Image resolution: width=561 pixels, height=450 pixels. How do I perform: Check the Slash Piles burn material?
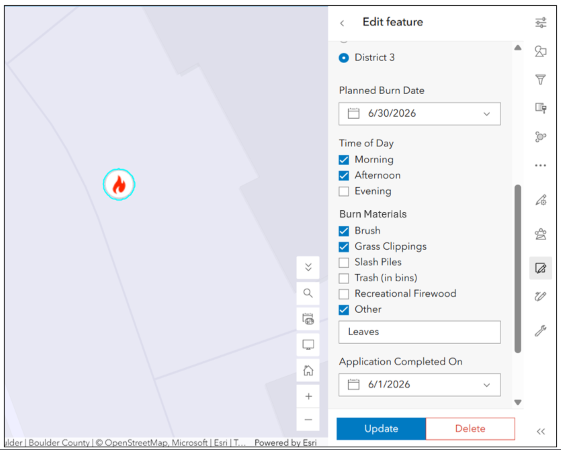coord(344,263)
